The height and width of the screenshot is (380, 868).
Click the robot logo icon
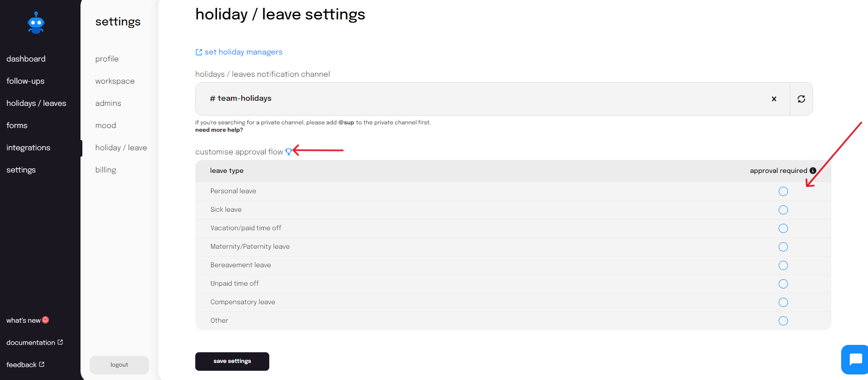click(36, 23)
